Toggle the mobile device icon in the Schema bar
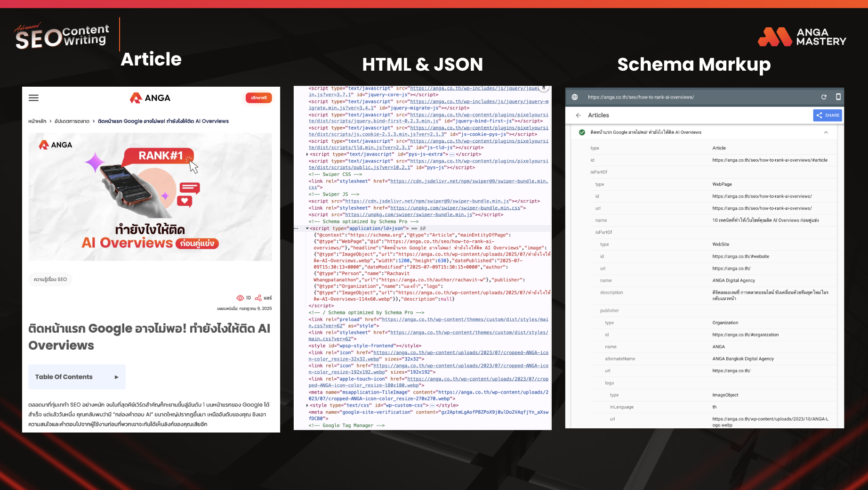Screen dimensions: 868x490 click(838, 97)
